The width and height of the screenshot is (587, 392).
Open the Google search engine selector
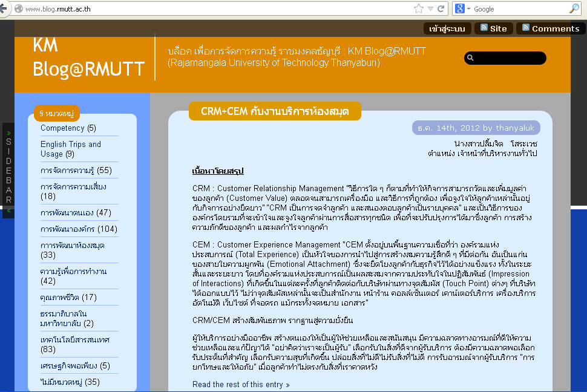click(x=462, y=8)
